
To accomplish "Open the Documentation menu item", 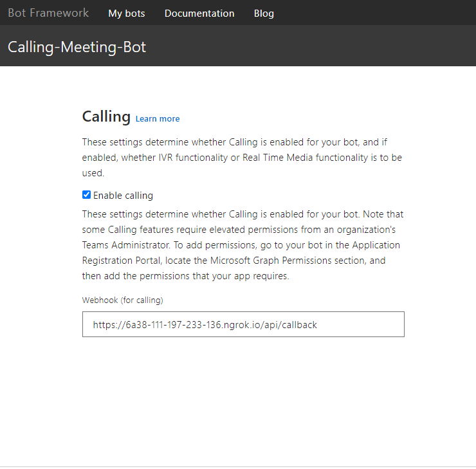I will click(199, 14).
